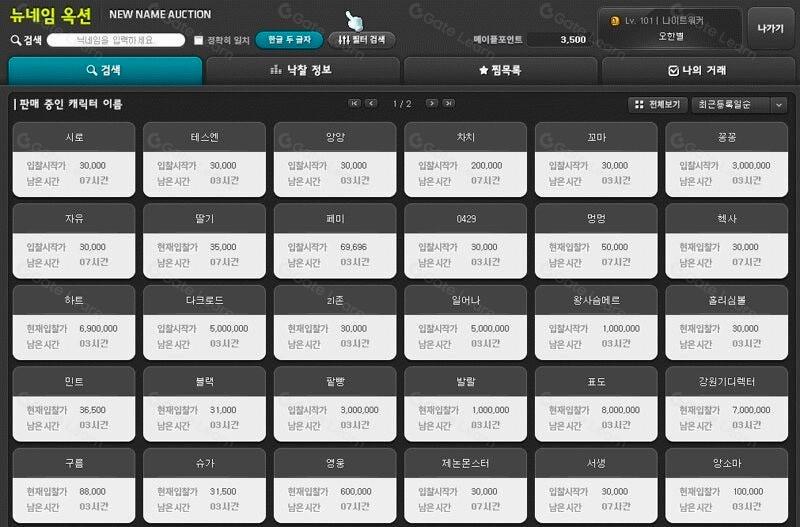This screenshot has width=800, height=527.
Task: Select the 테스엔 name card
Action: click(205, 159)
